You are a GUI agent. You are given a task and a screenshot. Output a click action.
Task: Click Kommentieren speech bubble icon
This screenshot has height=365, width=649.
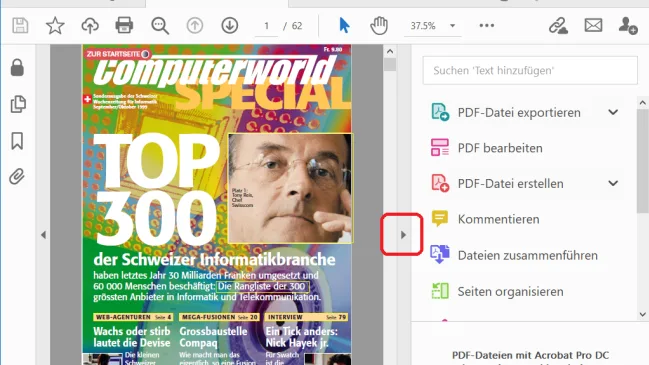[x=440, y=219]
